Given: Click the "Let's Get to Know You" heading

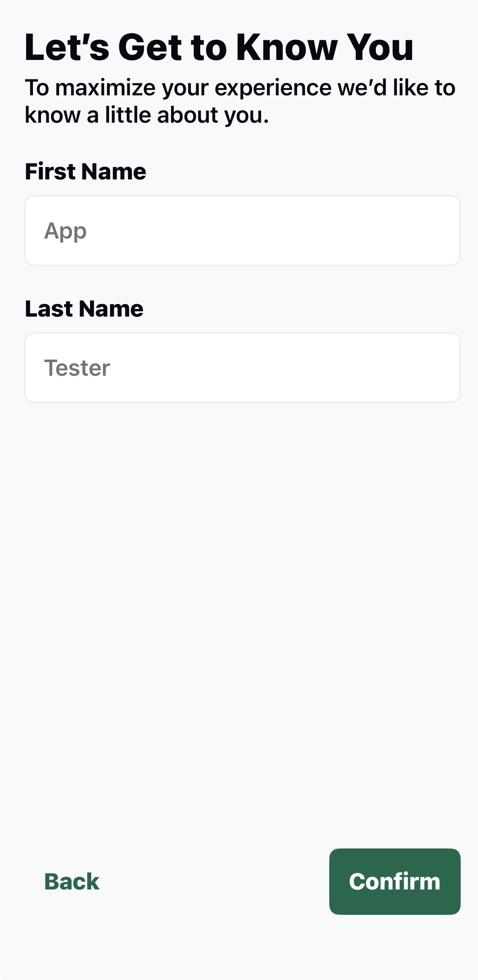Looking at the screenshot, I should pyautogui.click(x=219, y=47).
